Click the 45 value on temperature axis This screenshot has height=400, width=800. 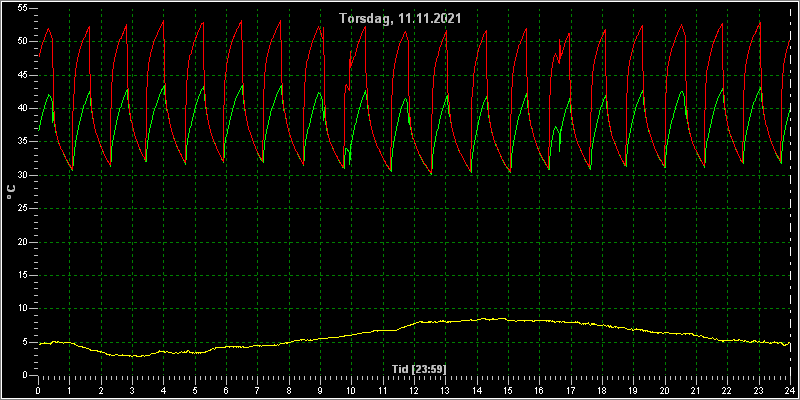pyautogui.click(x=23, y=75)
